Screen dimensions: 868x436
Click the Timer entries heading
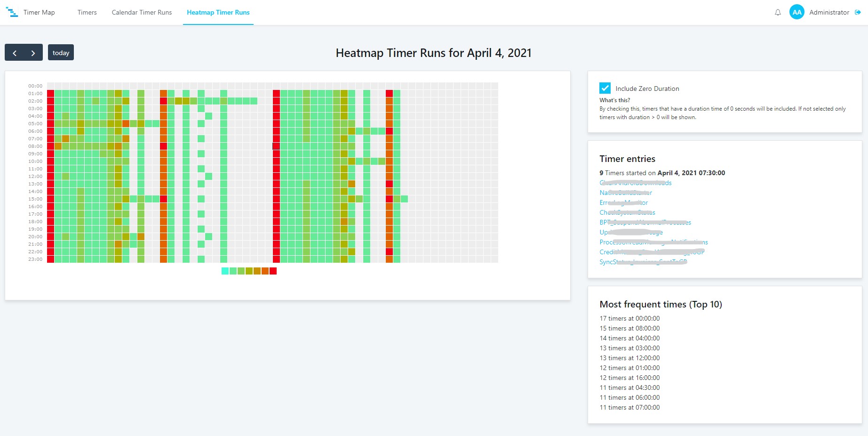(627, 159)
